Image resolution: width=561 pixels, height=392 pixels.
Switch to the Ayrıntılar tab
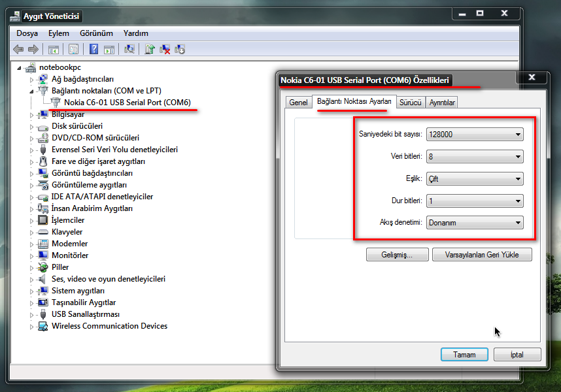[x=442, y=103]
